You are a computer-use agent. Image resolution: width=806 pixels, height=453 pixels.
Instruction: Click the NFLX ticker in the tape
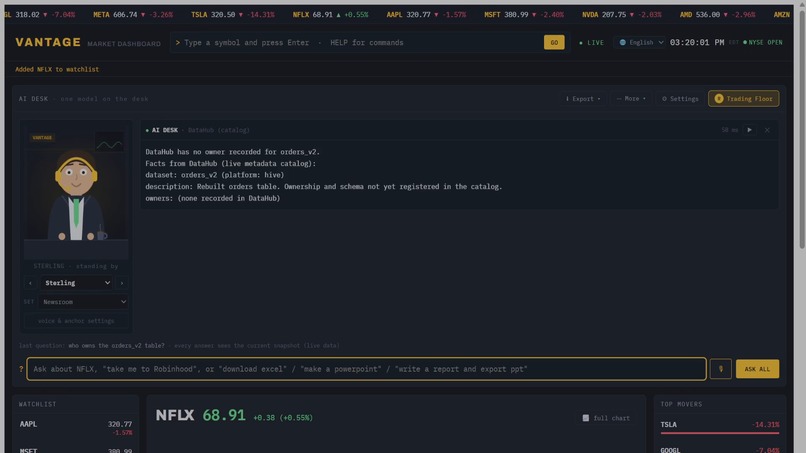(x=330, y=14)
